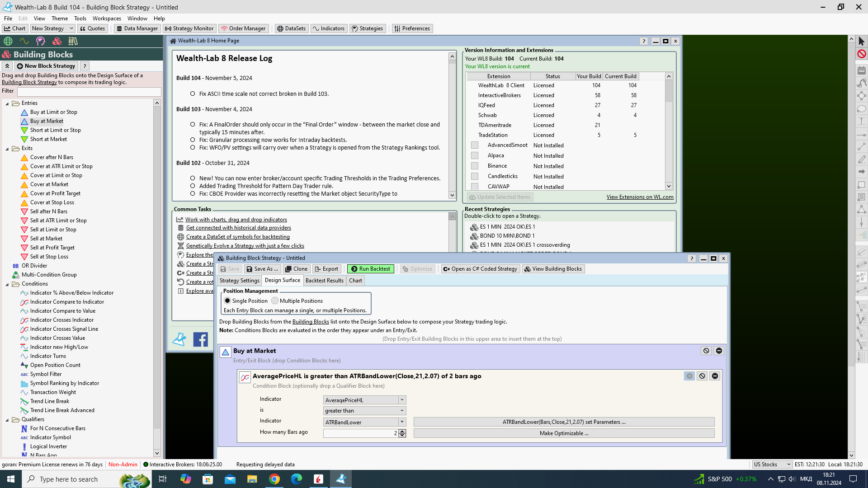The image size is (868, 488).
Task: Open the DataSets globe icon in sidebar
Action: [x=8, y=41]
